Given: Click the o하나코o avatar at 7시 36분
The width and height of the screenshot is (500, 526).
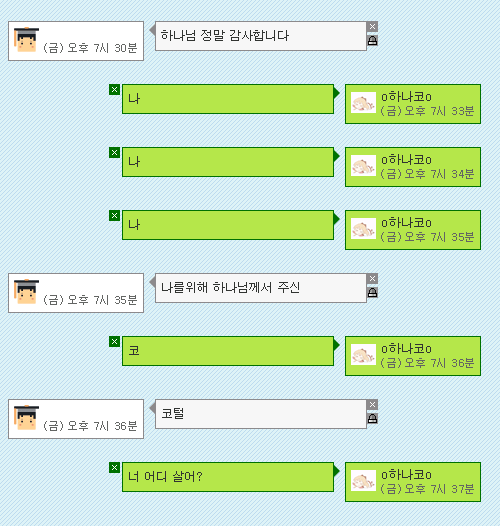Looking at the screenshot, I should [363, 354].
